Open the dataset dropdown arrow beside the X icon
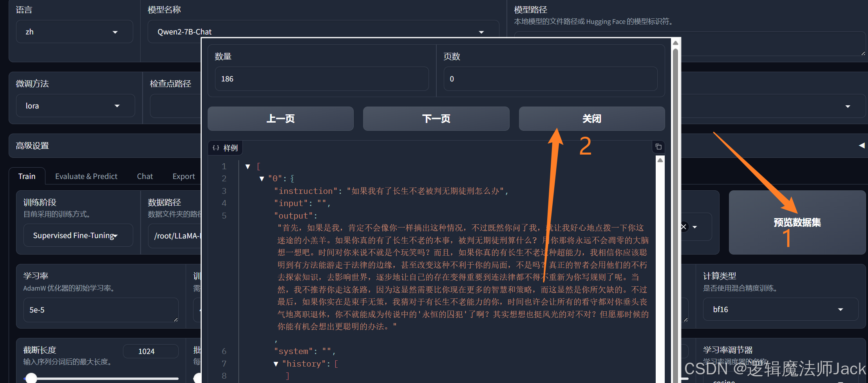 [x=695, y=227]
